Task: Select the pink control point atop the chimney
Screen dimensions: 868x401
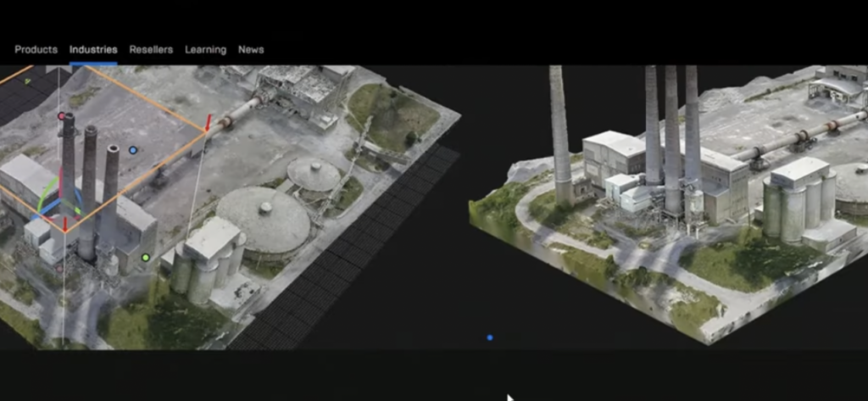Action: (x=61, y=116)
